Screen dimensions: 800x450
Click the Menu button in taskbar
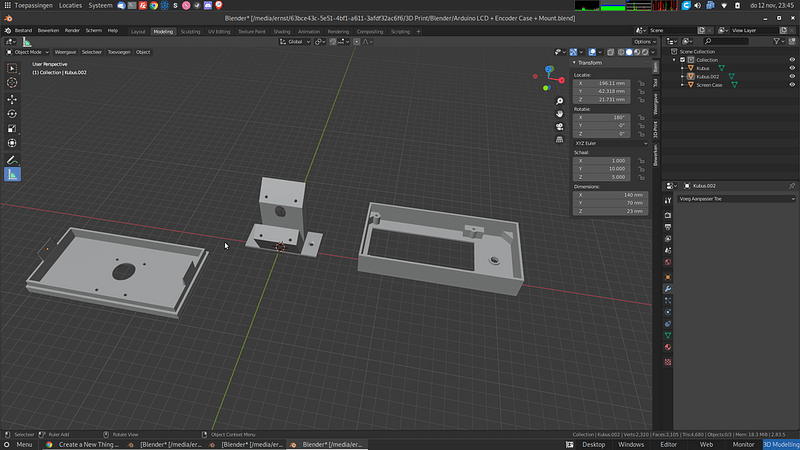point(18,444)
